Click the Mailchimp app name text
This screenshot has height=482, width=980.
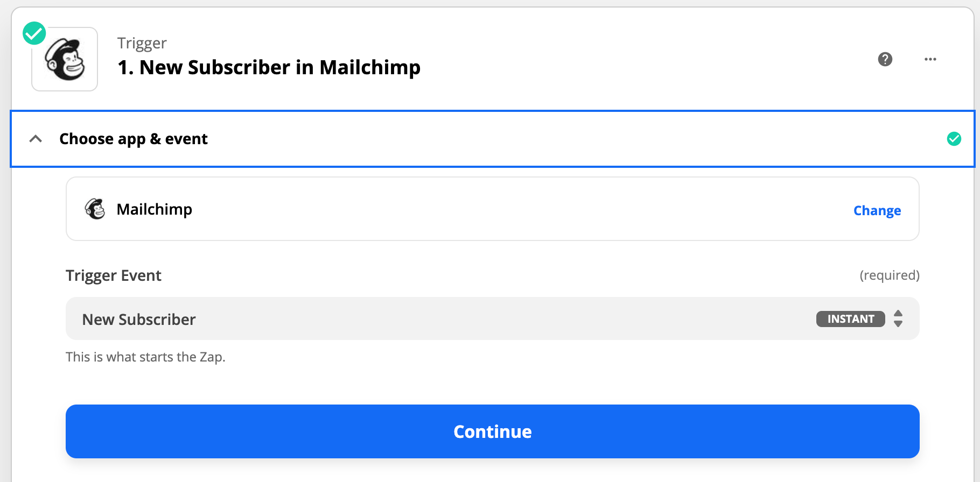coord(155,209)
